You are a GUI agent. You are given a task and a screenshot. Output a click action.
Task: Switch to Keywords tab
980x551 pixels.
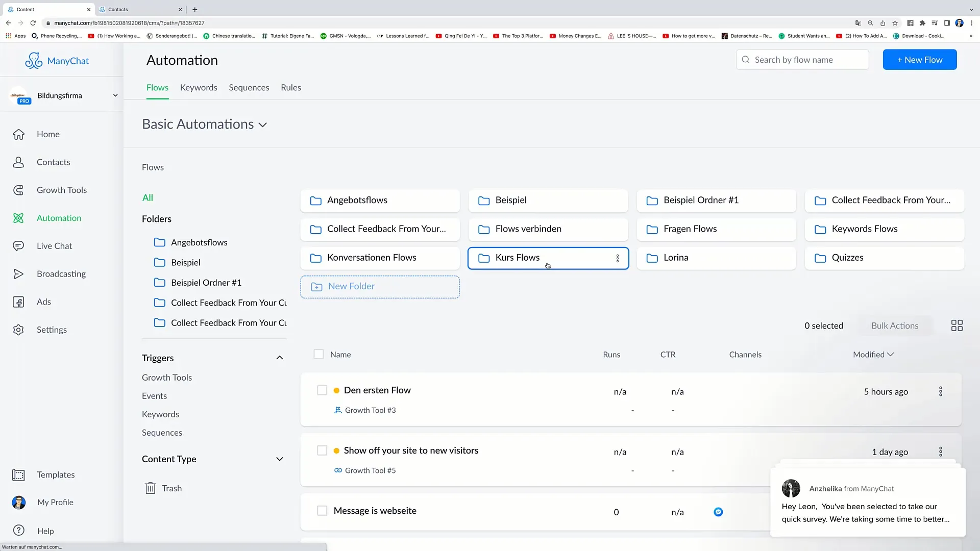[x=199, y=87]
